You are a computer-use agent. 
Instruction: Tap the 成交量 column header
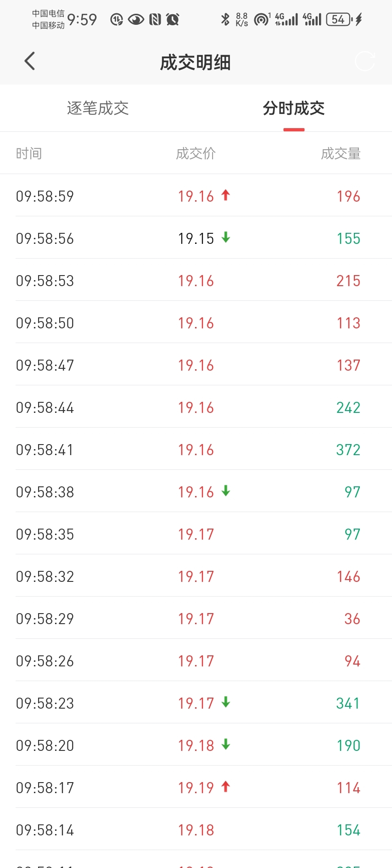pyautogui.click(x=341, y=153)
